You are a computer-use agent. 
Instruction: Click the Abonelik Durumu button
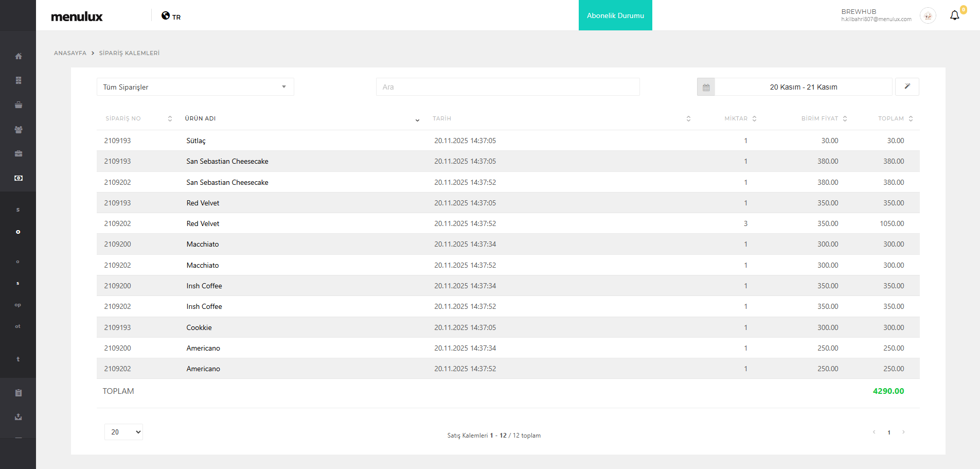(x=615, y=15)
